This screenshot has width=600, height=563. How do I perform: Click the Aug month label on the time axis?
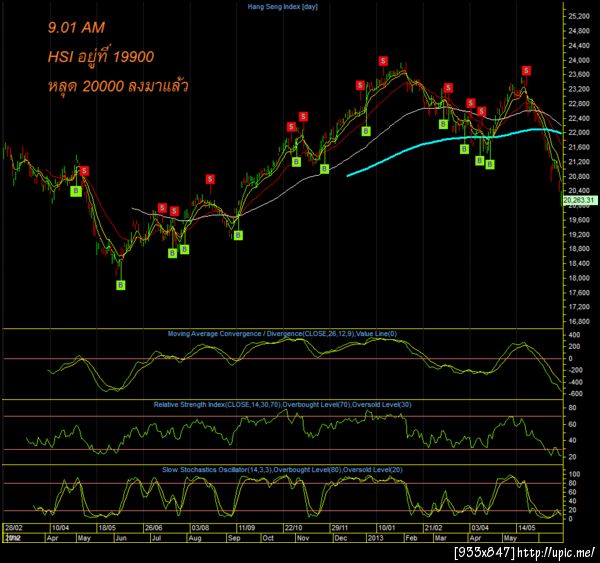click(195, 538)
